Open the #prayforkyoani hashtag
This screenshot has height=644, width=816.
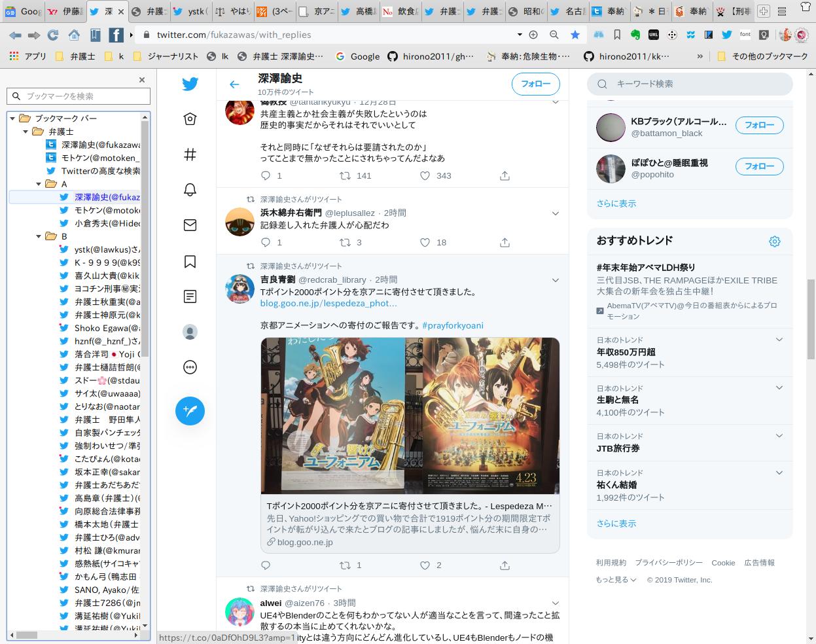(x=453, y=325)
